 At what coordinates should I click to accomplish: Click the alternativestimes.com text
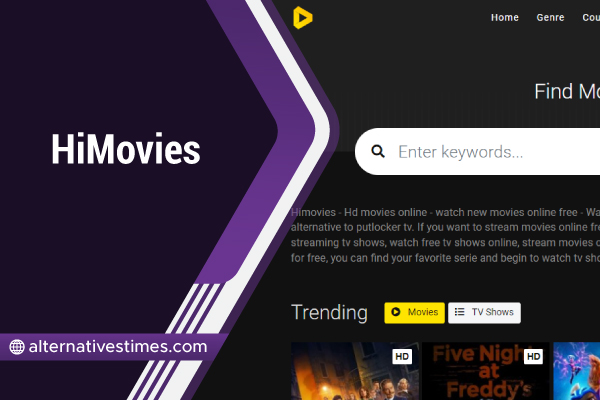click(118, 347)
